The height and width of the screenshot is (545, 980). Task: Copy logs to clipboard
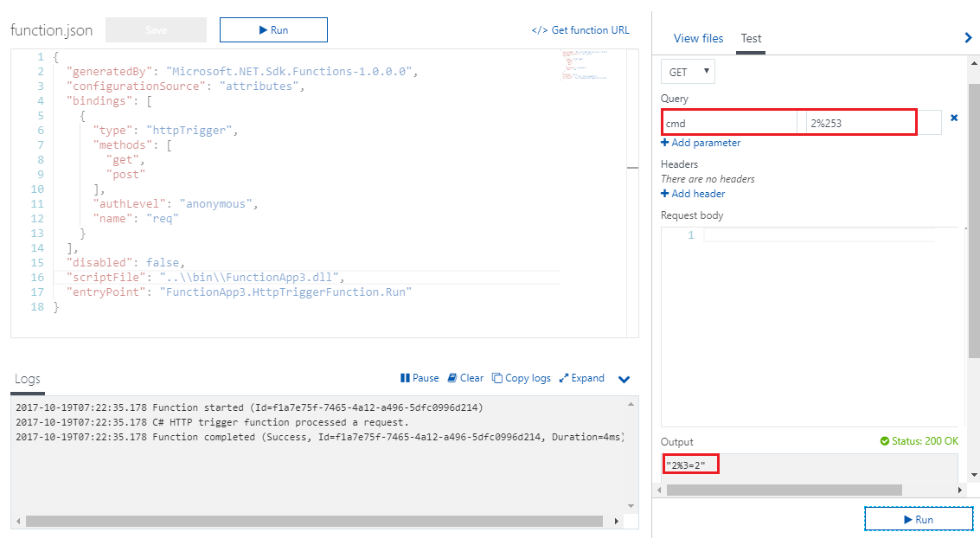tap(522, 378)
